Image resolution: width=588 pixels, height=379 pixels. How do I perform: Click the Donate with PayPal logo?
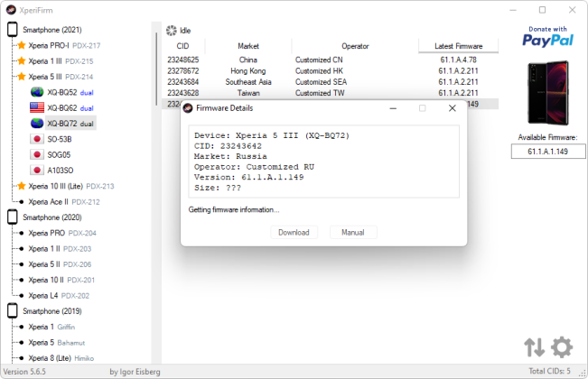pos(547,37)
